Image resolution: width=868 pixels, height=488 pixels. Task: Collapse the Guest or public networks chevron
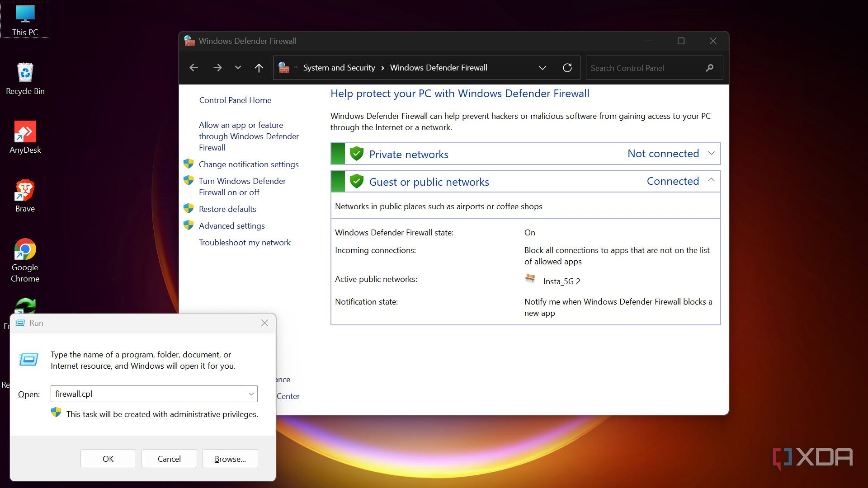pos(711,180)
